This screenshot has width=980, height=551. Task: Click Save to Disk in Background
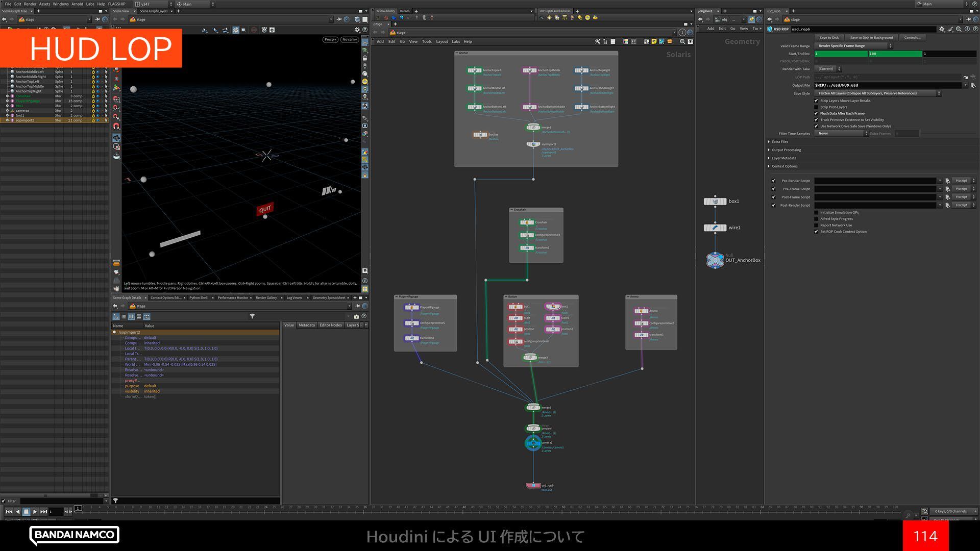871,37
